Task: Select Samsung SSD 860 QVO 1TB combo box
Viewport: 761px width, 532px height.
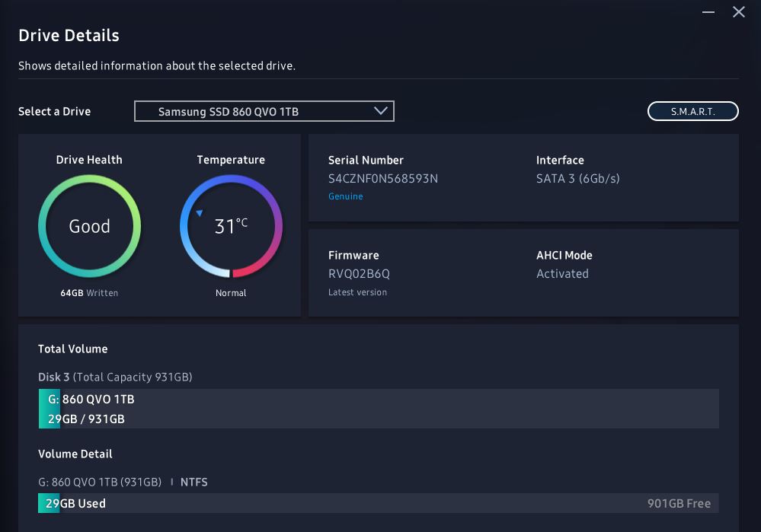Action: point(264,112)
